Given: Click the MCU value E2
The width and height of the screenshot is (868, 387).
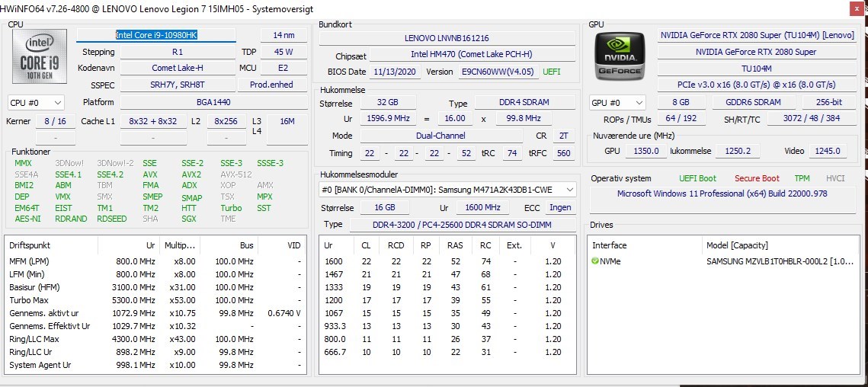Looking at the screenshot, I should point(283,68).
